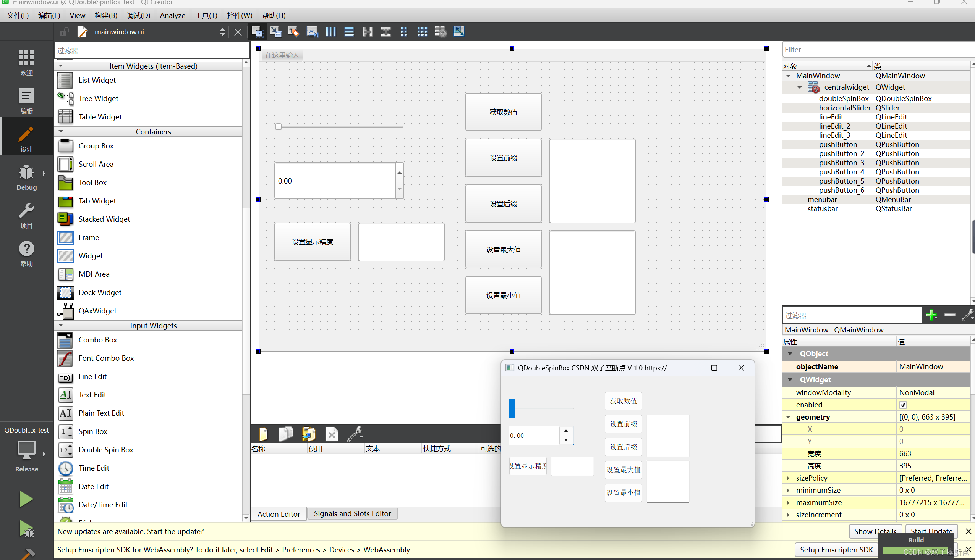Open the Debug mode in sidebar
Screen dimensions: 975x560
point(27,177)
